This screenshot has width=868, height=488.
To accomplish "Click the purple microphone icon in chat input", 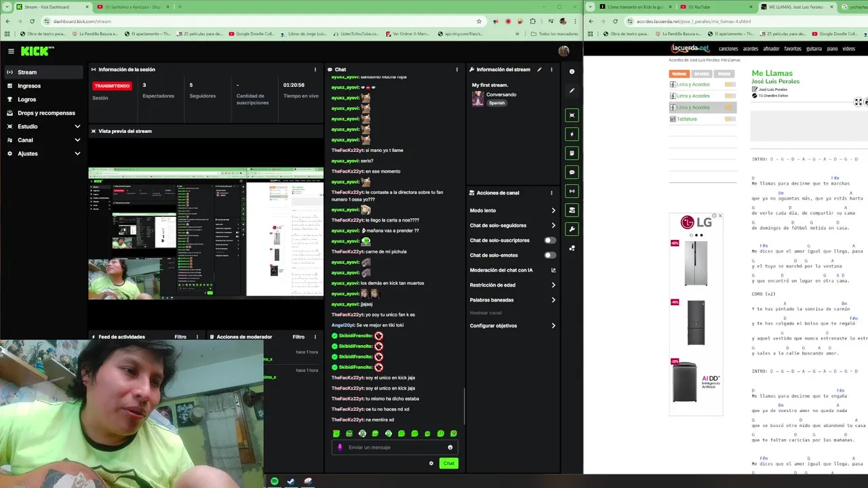I will pos(340,447).
